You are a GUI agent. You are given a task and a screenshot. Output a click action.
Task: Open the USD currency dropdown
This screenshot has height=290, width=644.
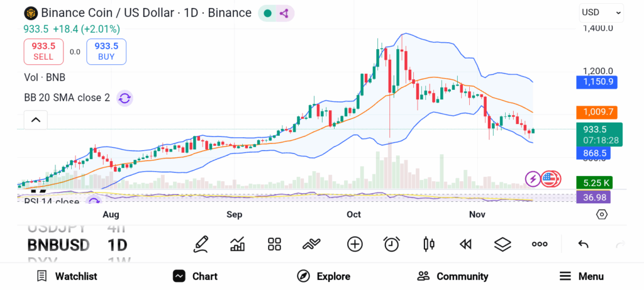pyautogui.click(x=601, y=12)
